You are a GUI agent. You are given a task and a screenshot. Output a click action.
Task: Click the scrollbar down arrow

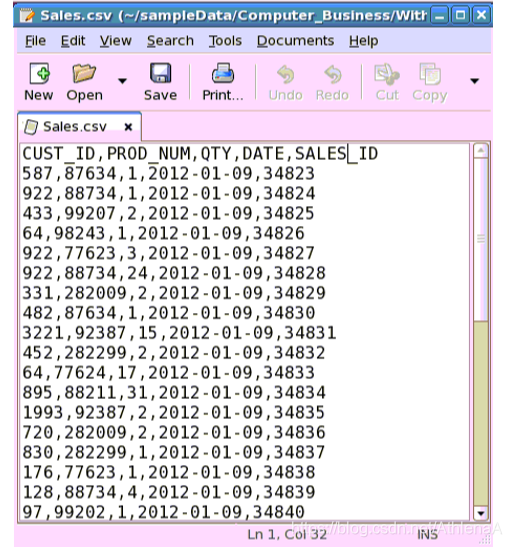[x=481, y=513]
